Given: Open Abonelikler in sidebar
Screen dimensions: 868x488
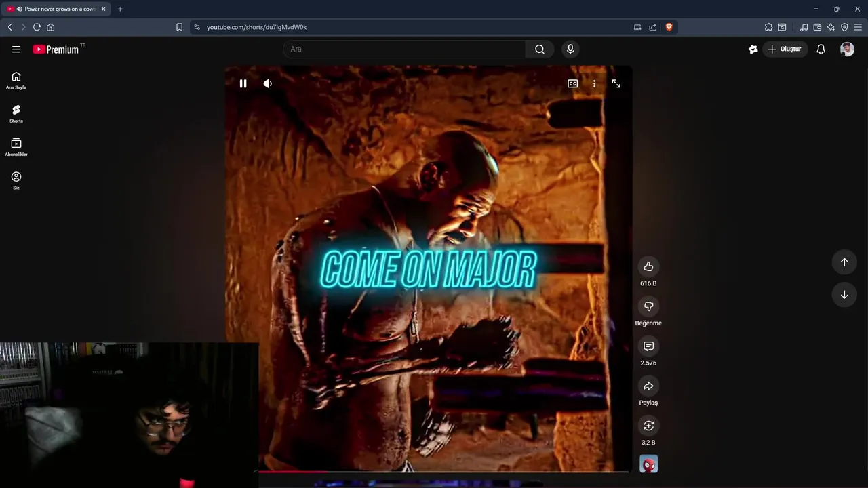Looking at the screenshot, I should [x=16, y=147].
